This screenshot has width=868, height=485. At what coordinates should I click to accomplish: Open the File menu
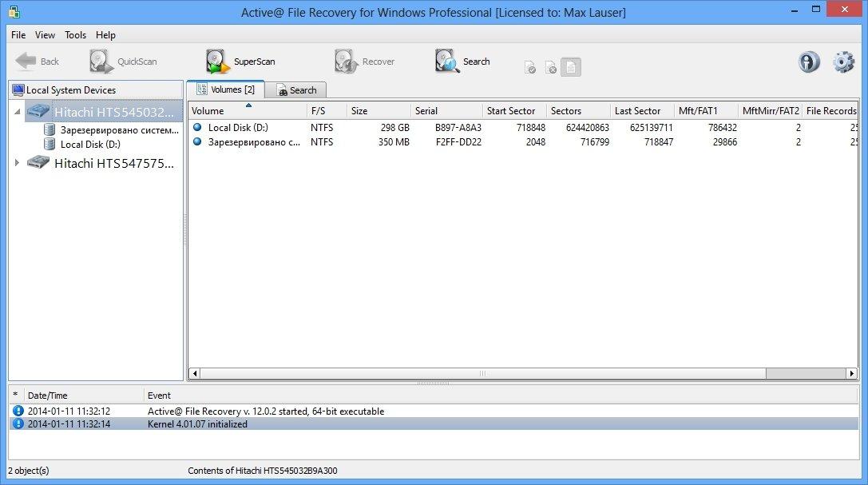point(18,35)
